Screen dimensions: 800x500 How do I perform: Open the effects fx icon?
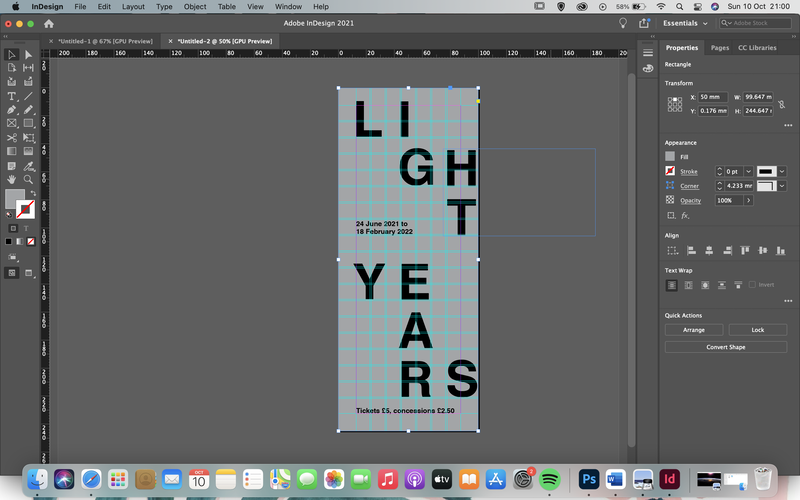coord(685,216)
